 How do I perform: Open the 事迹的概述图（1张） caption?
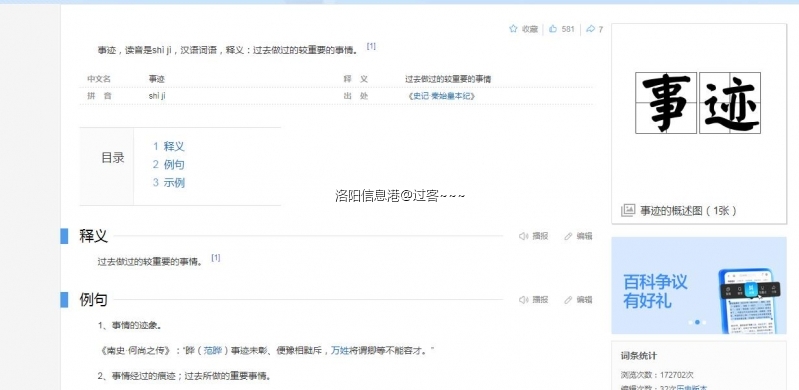tap(688, 211)
